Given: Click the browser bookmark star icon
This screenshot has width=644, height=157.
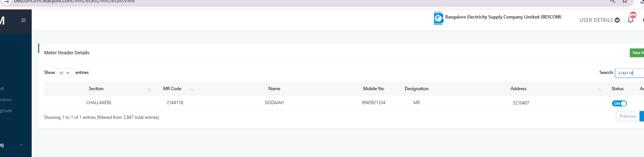Looking at the screenshot, I should pyautogui.click(x=625, y=1).
